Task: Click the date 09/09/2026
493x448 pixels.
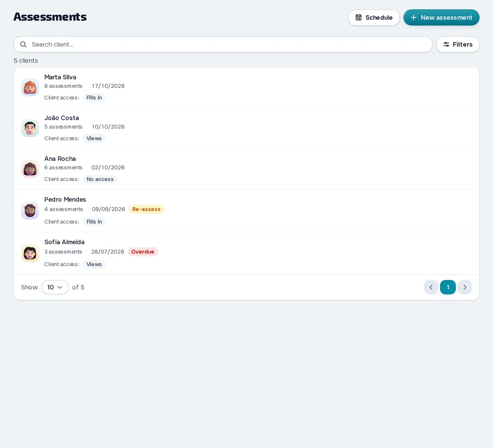Action: 108,209
